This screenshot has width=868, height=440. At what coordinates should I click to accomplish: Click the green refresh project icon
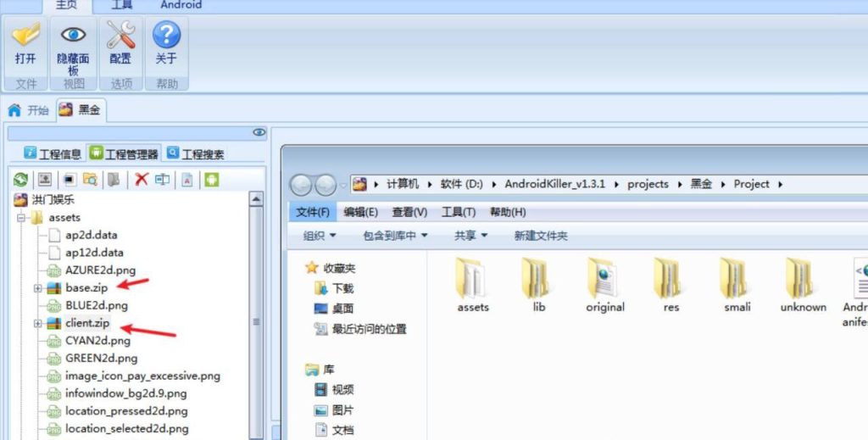[x=20, y=180]
